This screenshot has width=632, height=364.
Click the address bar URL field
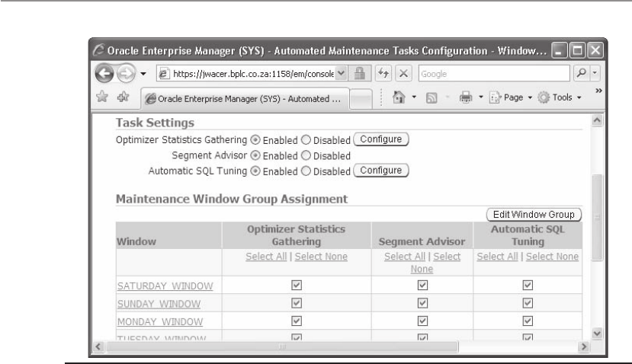click(x=246, y=74)
